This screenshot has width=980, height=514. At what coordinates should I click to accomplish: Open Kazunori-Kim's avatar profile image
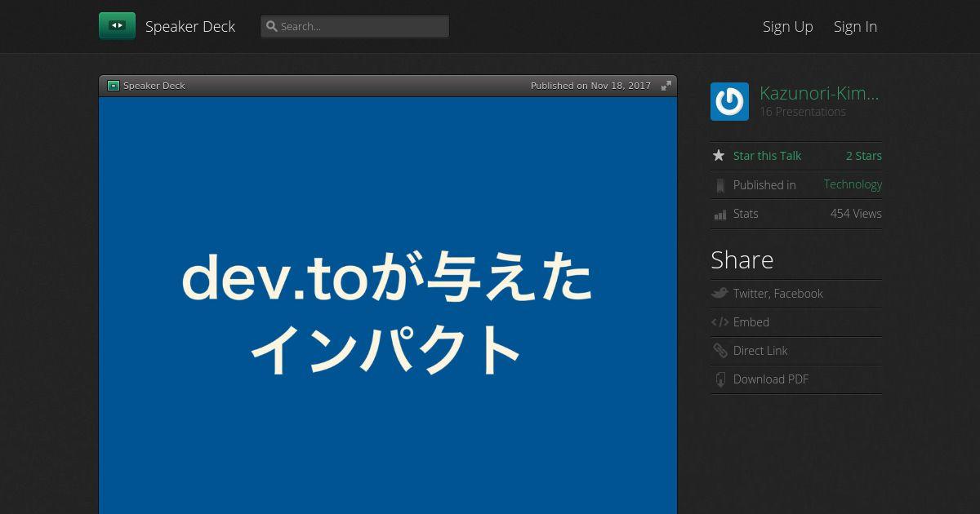point(729,102)
